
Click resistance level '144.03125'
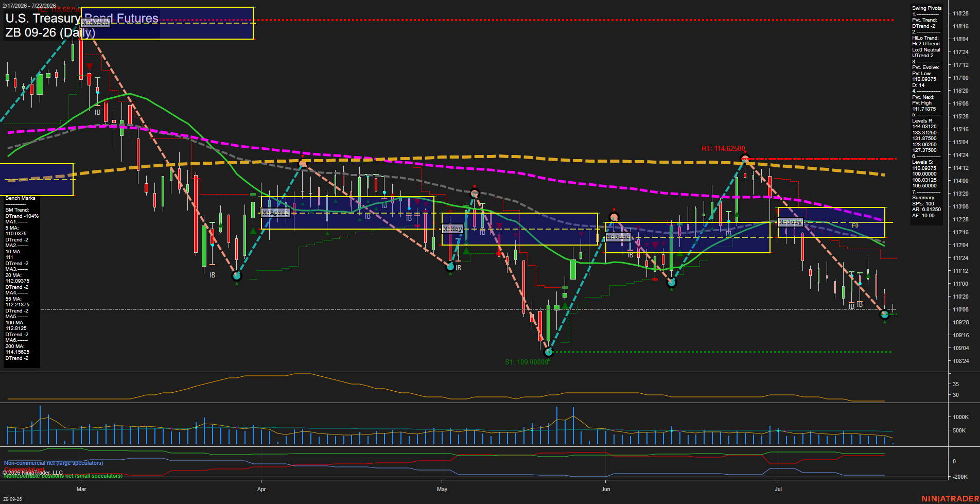(x=924, y=127)
